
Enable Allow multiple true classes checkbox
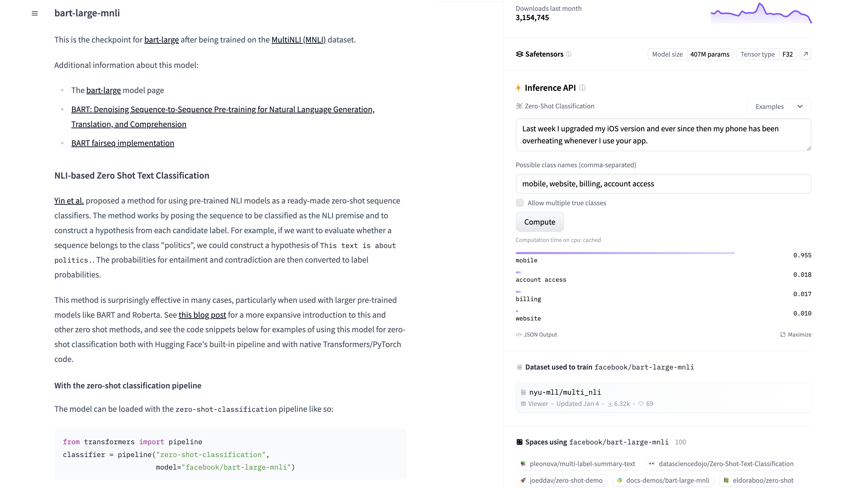520,203
